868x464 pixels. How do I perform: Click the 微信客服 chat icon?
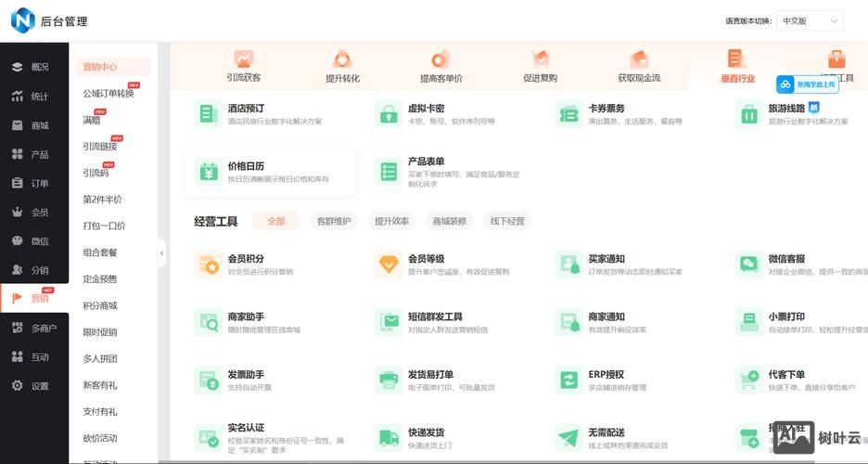749,264
